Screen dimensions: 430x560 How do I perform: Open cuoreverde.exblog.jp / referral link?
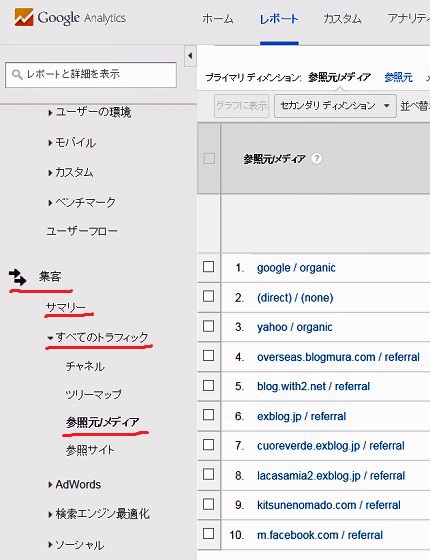tap(331, 446)
